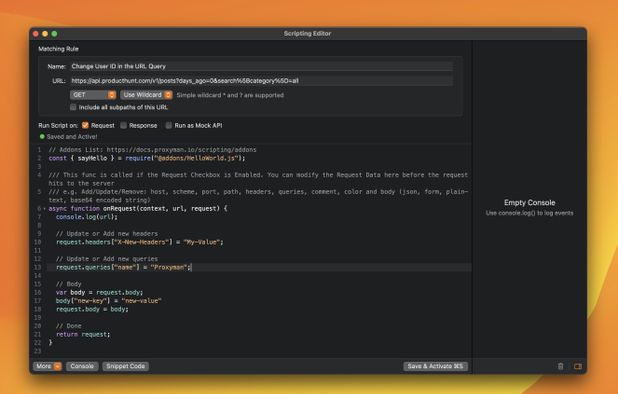This screenshot has width=618, height=394.
Task: Open the GET HTTP method dropdown
Action: coord(93,95)
